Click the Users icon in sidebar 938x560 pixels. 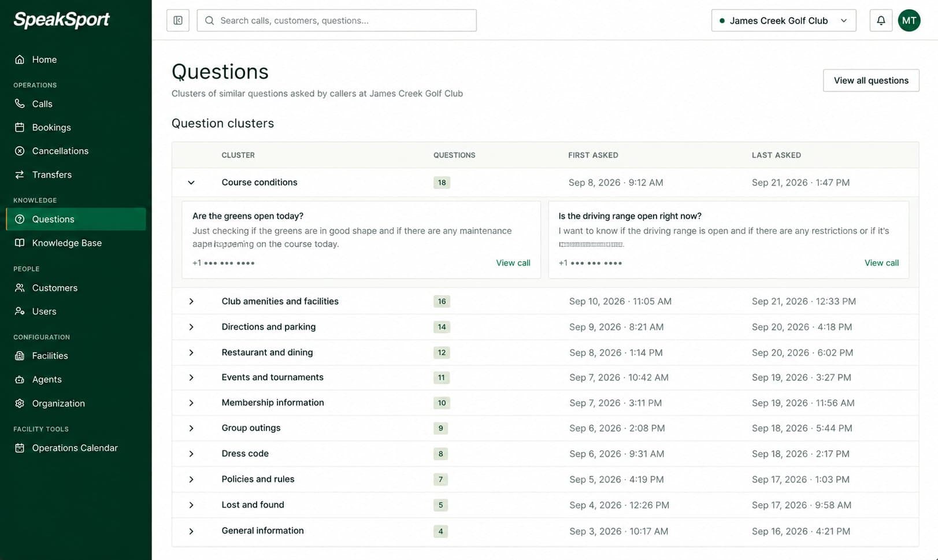pos(20,311)
